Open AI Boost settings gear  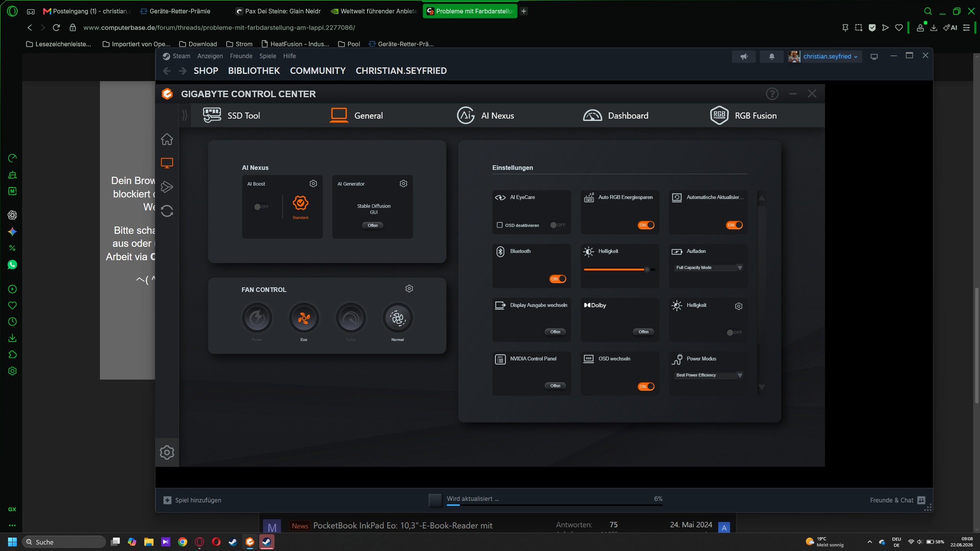coord(313,184)
